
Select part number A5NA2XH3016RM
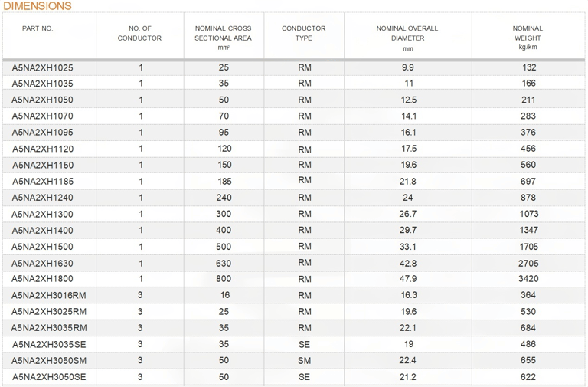click(49, 295)
